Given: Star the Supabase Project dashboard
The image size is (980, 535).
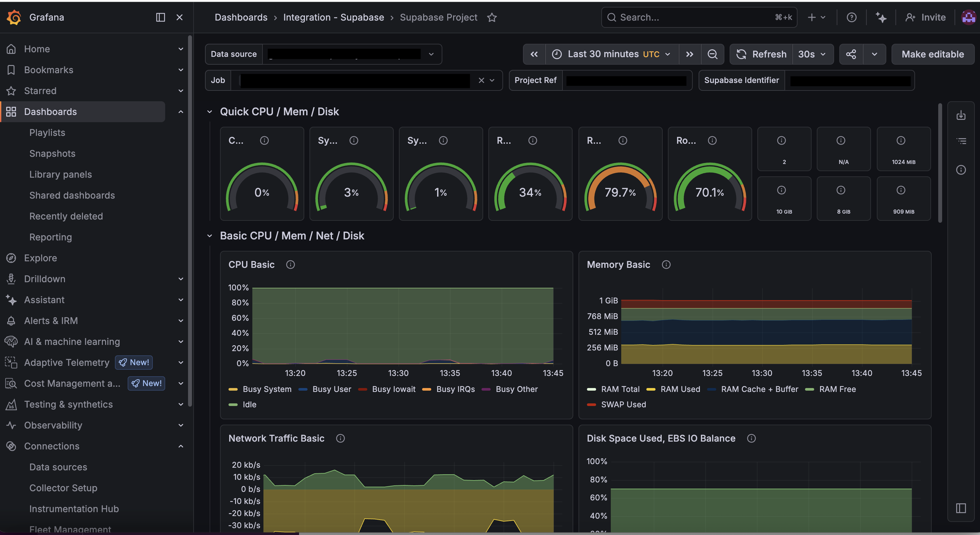Looking at the screenshot, I should (x=492, y=18).
